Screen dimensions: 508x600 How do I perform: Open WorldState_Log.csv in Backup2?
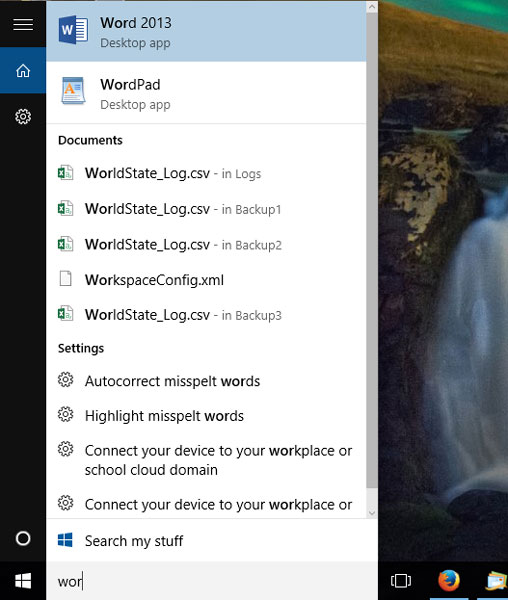pos(206,245)
